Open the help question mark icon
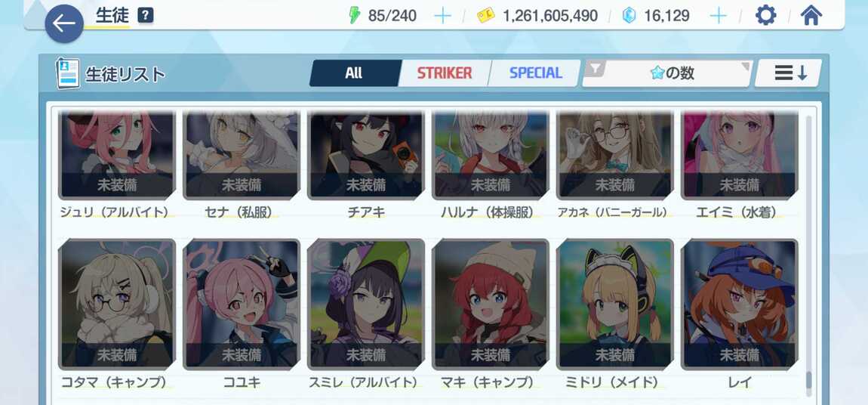868x405 pixels. (x=145, y=16)
